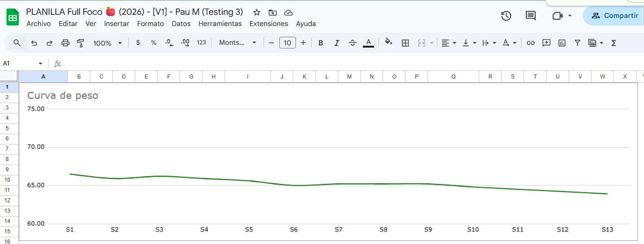The height and width of the screenshot is (244, 644).
Task: Click the insert link icon
Action: (530, 43)
